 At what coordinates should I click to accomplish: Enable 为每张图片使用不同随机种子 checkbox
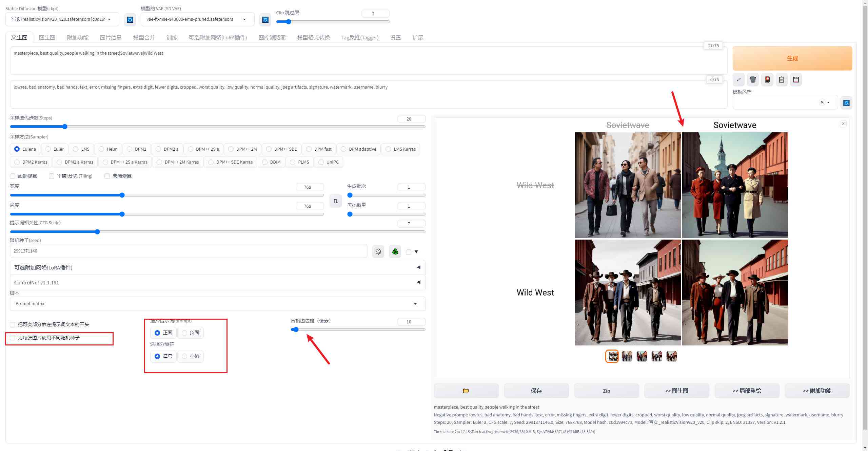tap(13, 337)
